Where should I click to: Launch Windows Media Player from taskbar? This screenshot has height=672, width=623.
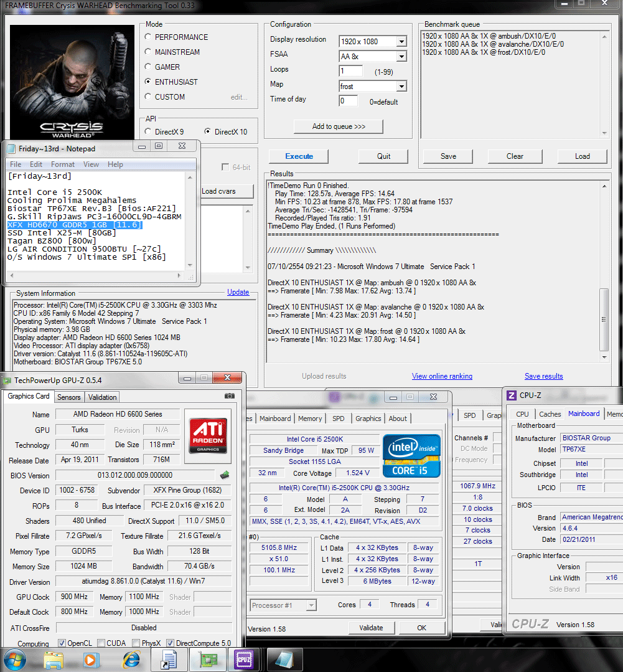pyautogui.click(x=90, y=660)
